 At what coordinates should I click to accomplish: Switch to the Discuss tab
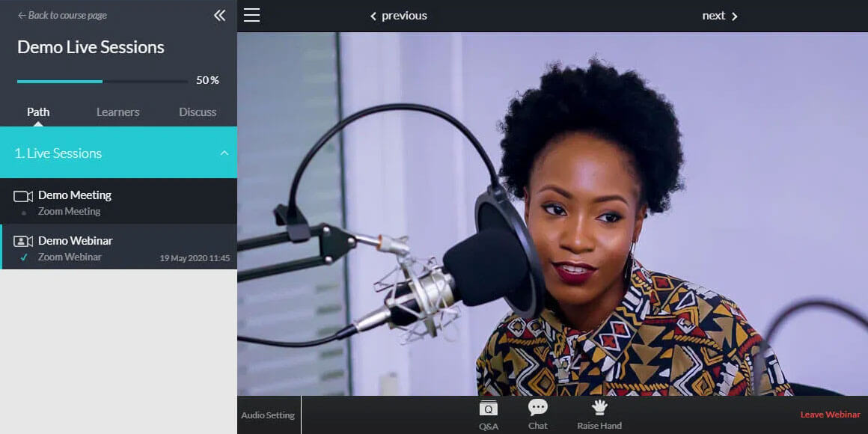tap(198, 112)
